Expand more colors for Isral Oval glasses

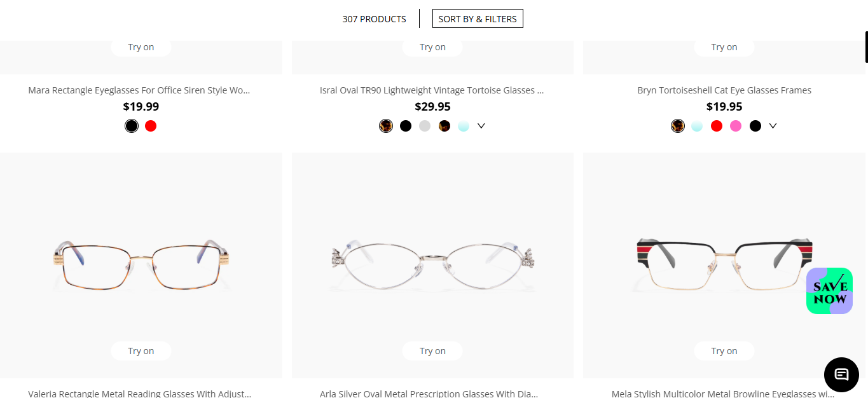point(481,126)
